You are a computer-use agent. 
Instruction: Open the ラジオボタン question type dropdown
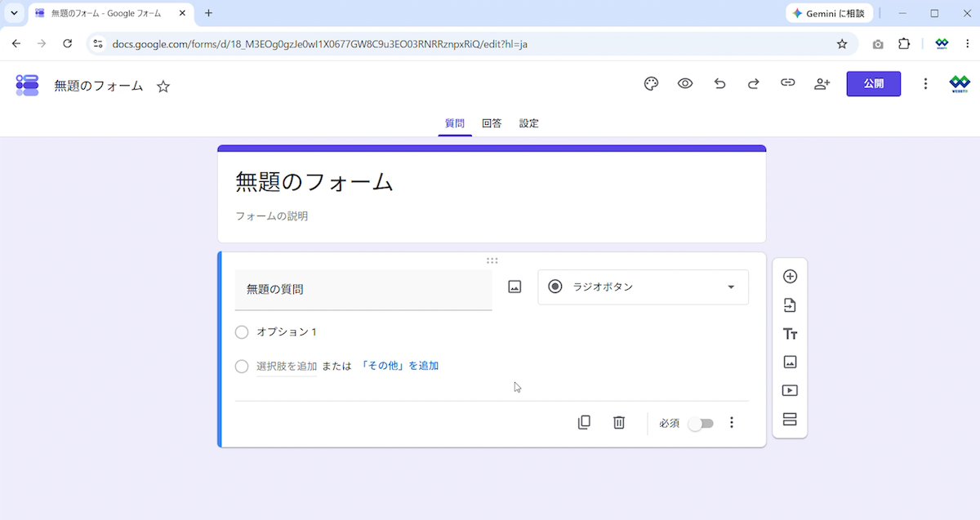click(643, 287)
